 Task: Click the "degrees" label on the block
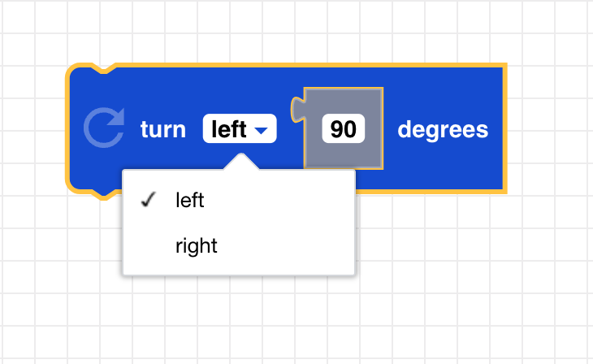pos(443,130)
